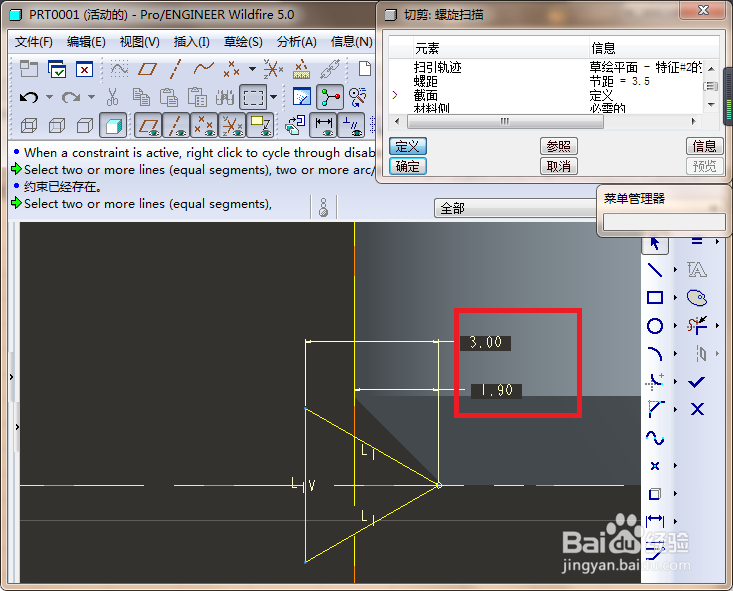Click the 确定 button in dialog
Viewport: 733px width, 591px height.
coord(408,166)
